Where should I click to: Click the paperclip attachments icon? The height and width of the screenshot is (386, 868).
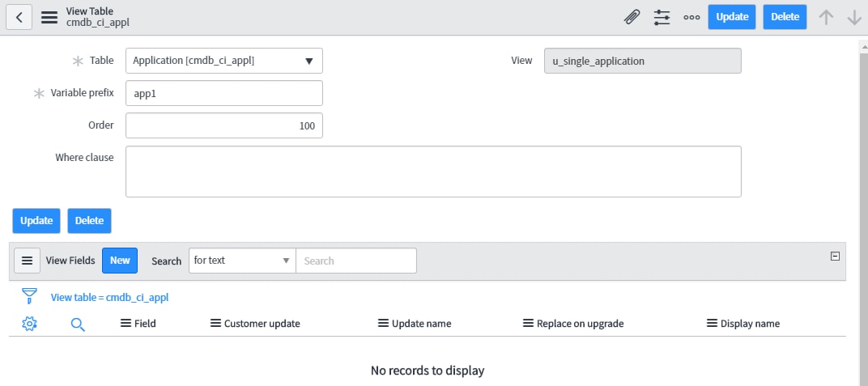tap(631, 17)
